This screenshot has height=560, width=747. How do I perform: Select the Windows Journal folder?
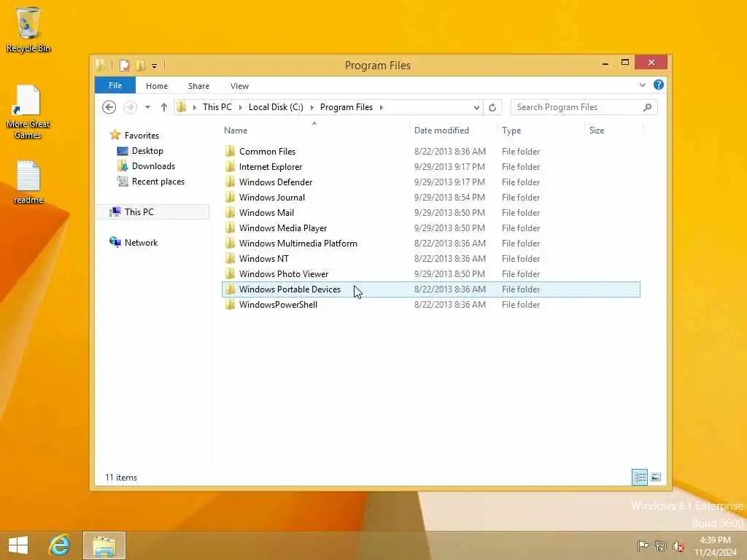point(431,197)
